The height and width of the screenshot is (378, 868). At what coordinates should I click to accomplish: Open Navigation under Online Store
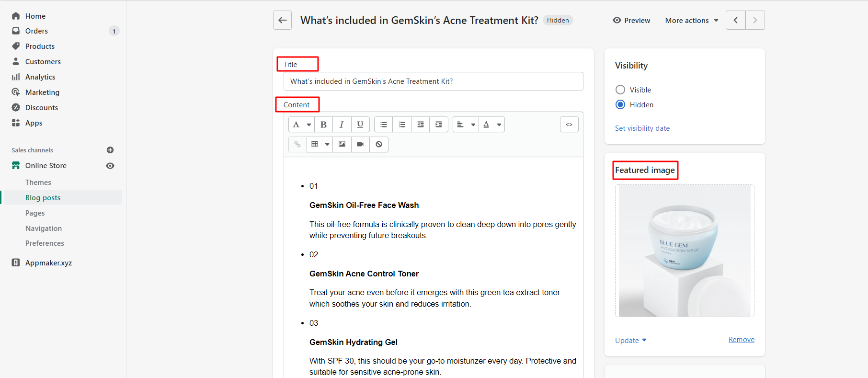(44, 229)
